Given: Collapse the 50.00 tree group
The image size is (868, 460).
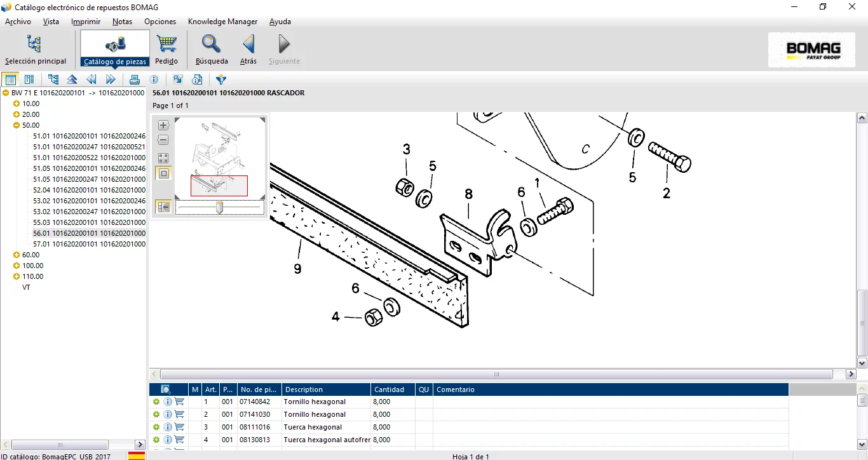Looking at the screenshot, I should pos(17,125).
